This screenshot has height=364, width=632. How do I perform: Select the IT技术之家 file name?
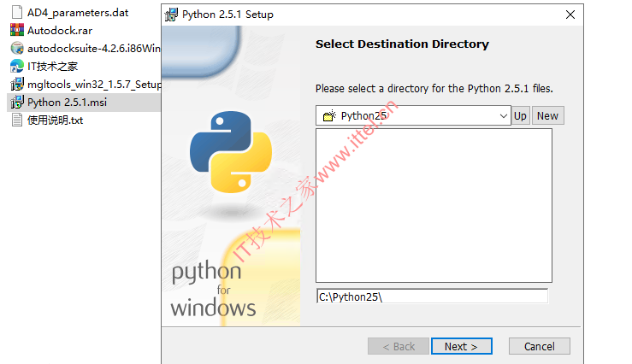click(x=52, y=66)
